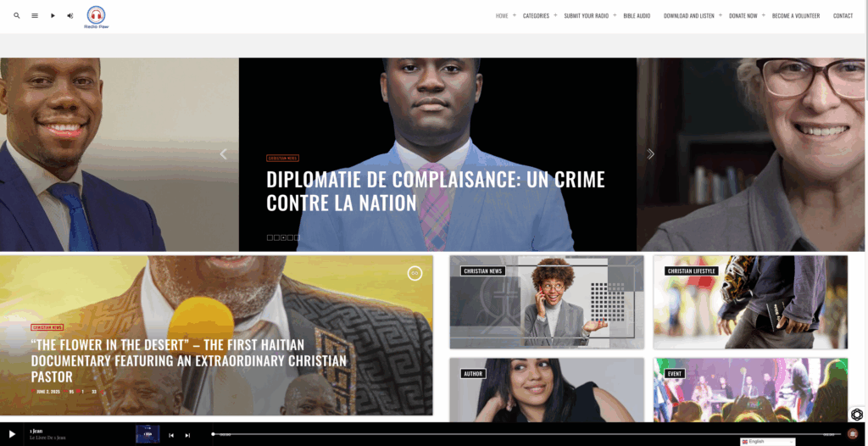Select the last carousel pagination dot
Viewport: 868px width, 446px height.
[297, 237]
